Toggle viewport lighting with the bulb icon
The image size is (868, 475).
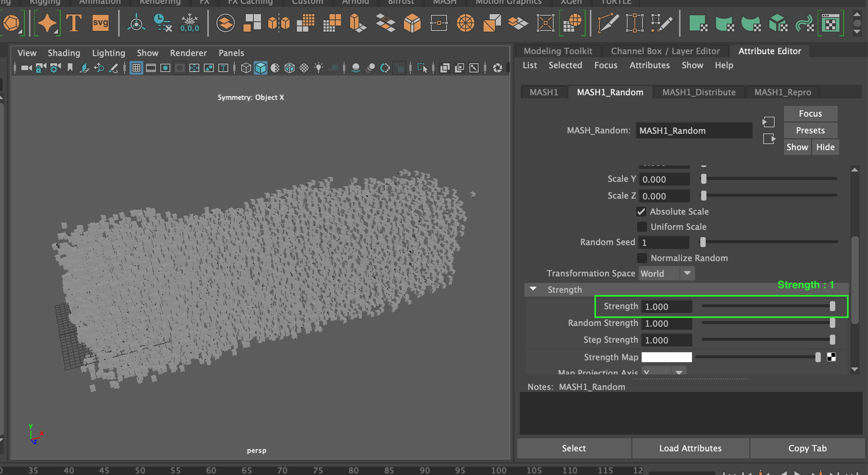point(319,68)
